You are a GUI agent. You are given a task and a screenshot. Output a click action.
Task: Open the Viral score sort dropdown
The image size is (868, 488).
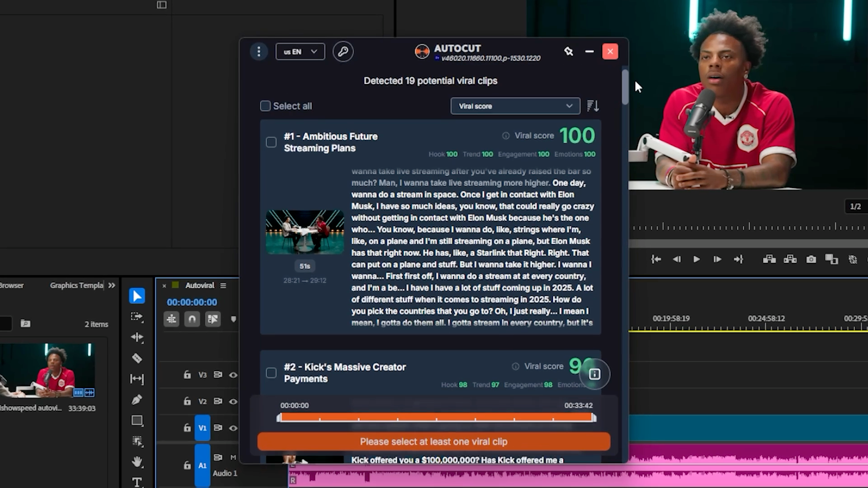pos(515,106)
